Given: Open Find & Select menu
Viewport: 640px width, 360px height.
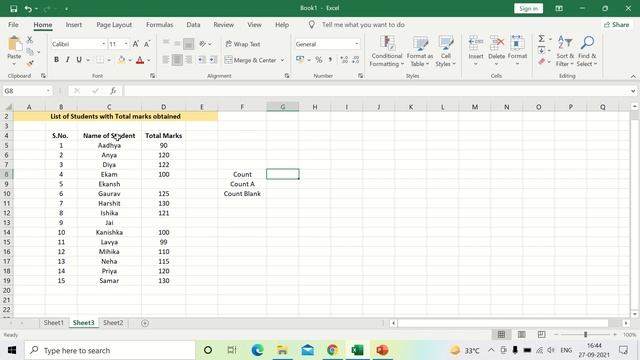Looking at the screenshot, I should pyautogui.click(x=587, y=51).
